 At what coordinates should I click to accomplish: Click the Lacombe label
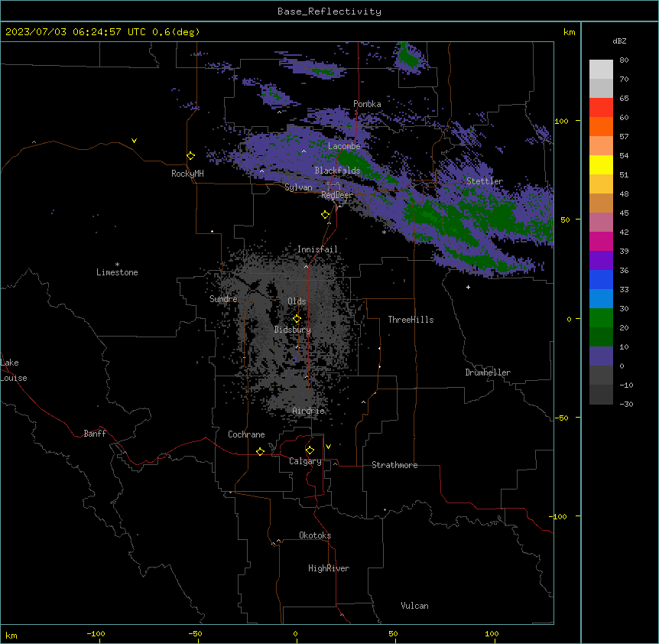click(x=344, y=146)
